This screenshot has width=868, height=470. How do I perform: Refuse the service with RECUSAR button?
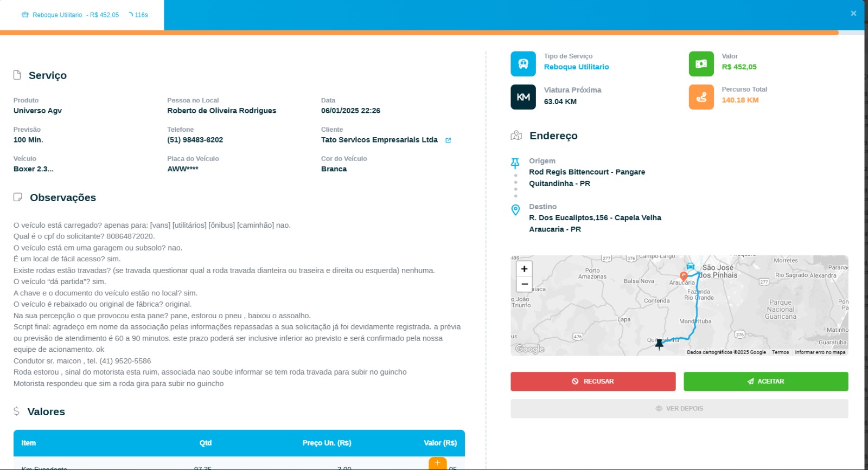(x=593, y=382)
